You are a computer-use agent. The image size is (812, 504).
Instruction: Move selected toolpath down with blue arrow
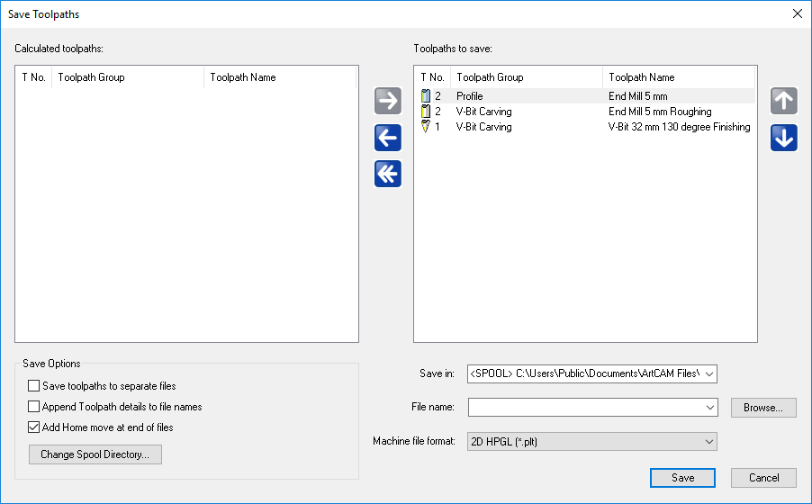tap(783, 138)
